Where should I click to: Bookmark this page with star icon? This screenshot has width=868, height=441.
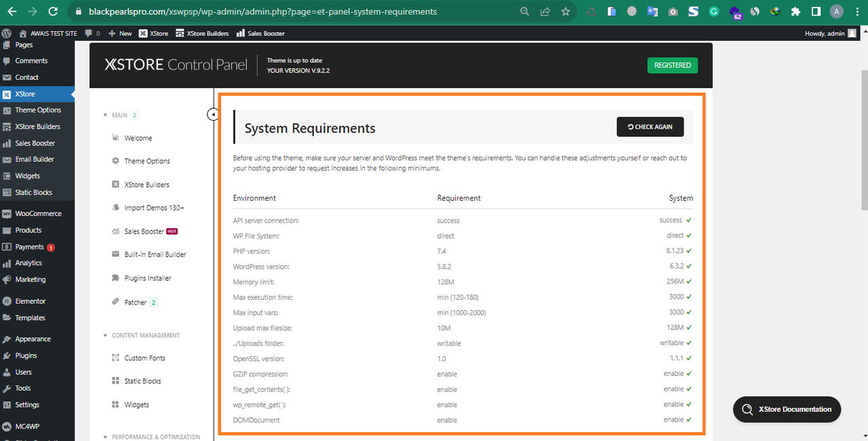tap(566, 12)
